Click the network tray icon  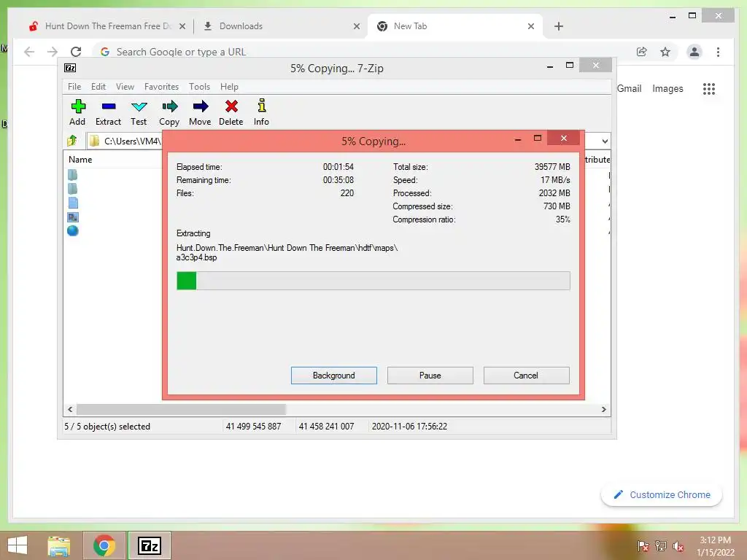(661, 546)
